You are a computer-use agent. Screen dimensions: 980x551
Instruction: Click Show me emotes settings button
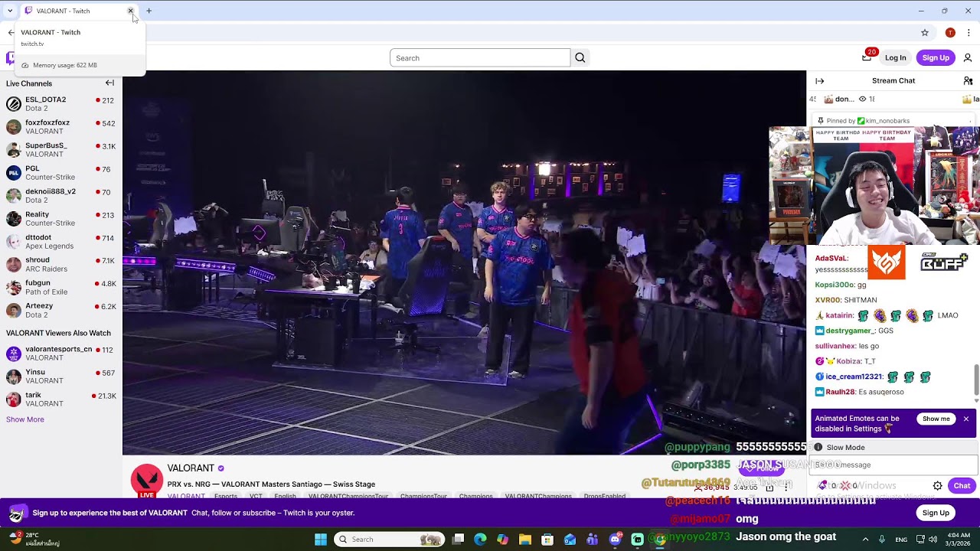[936, 419]
